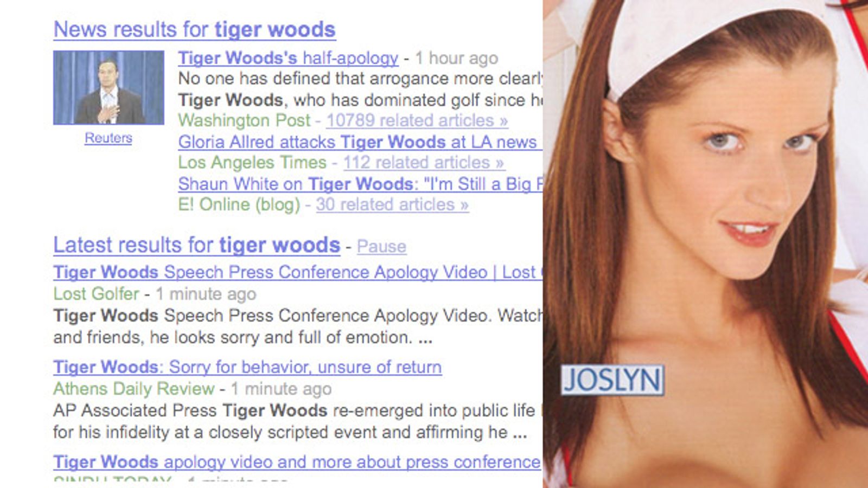
Task: Open 'Latest results for tiger woods' heading
Action: point(196,245)
